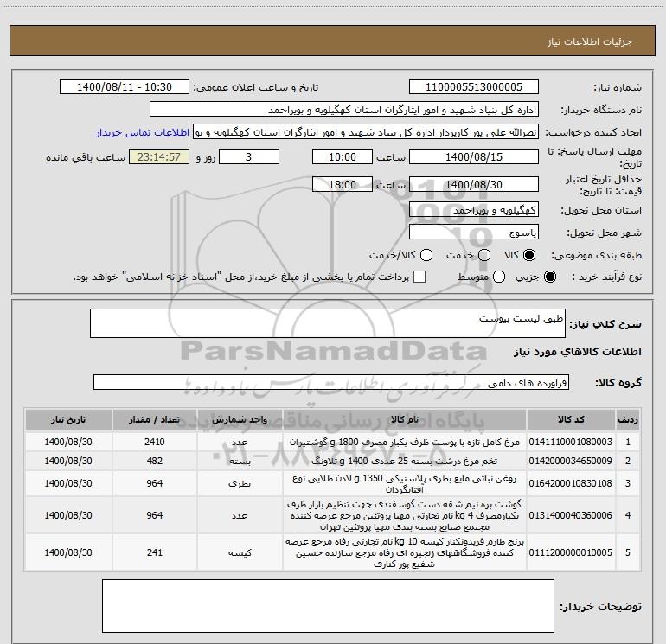Click the تخم مرغ درشت item name
The image size is (666, 644).
click(405, 461)
